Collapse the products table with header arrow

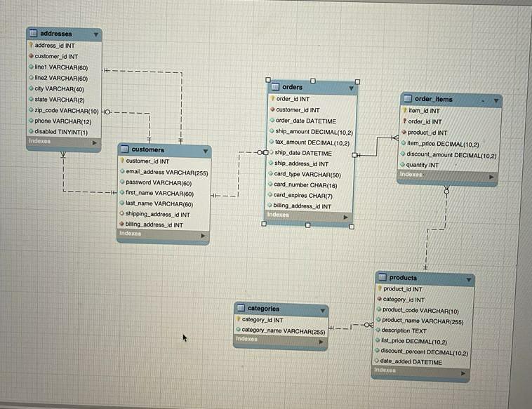(x=469, y=280)
